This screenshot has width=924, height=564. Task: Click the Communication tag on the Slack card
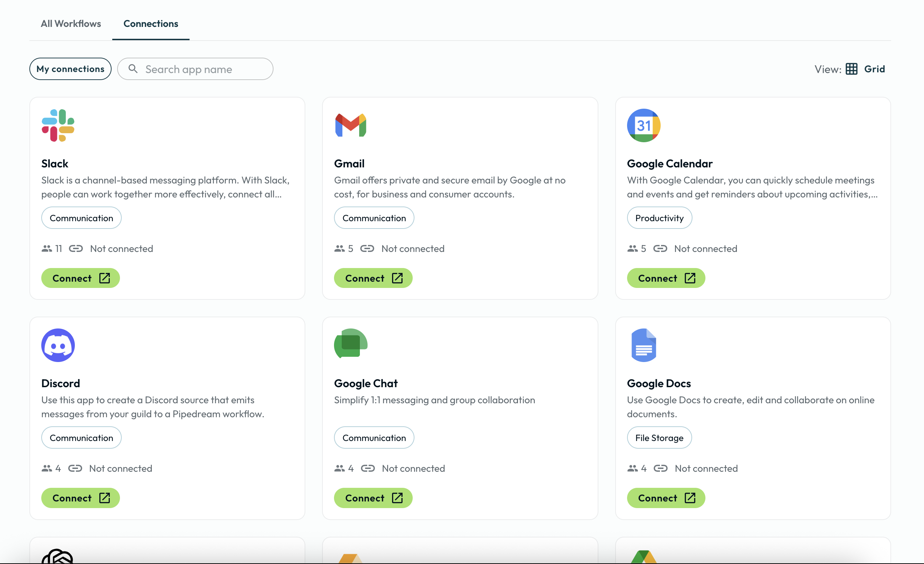tap(81, 218)
